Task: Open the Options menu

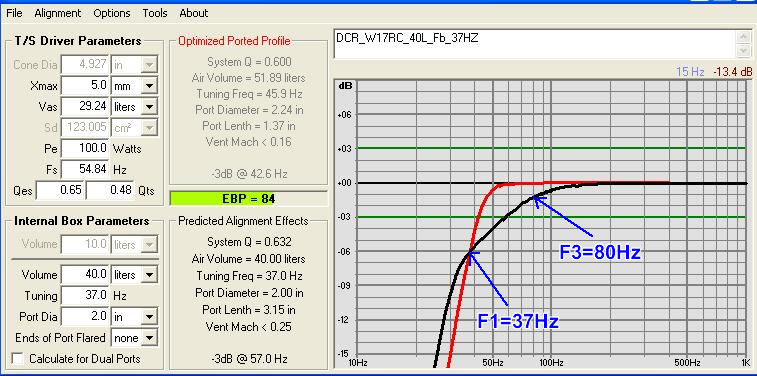Action: 112,13
